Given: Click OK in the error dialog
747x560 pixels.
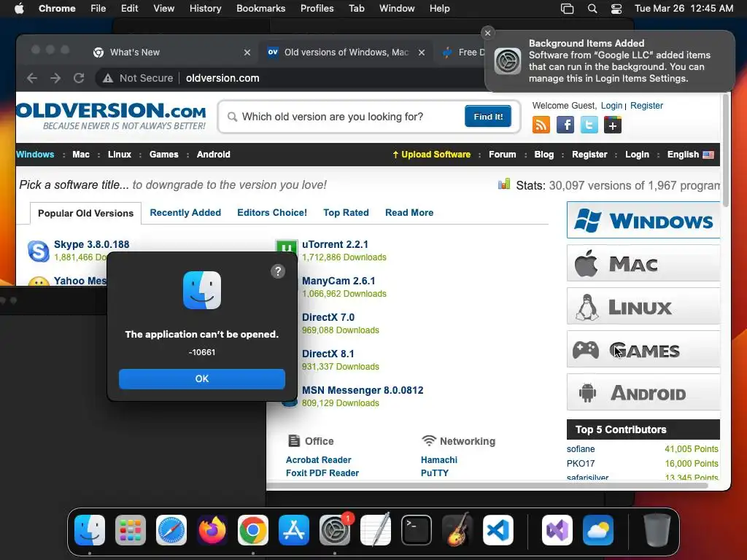Looking at the screenshot, I should coord(202,378).
